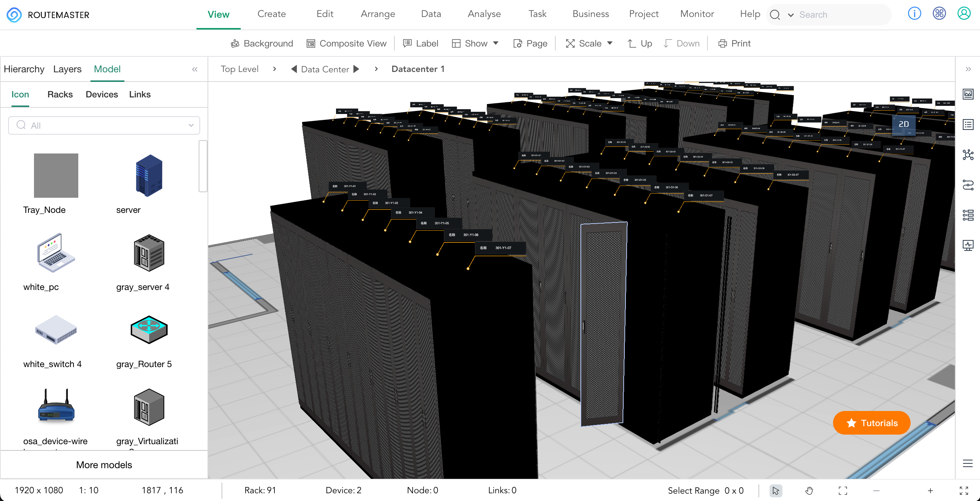Open the search scope dropdown chevron
The image size is (980, 501).
click(x=791, y=15)
